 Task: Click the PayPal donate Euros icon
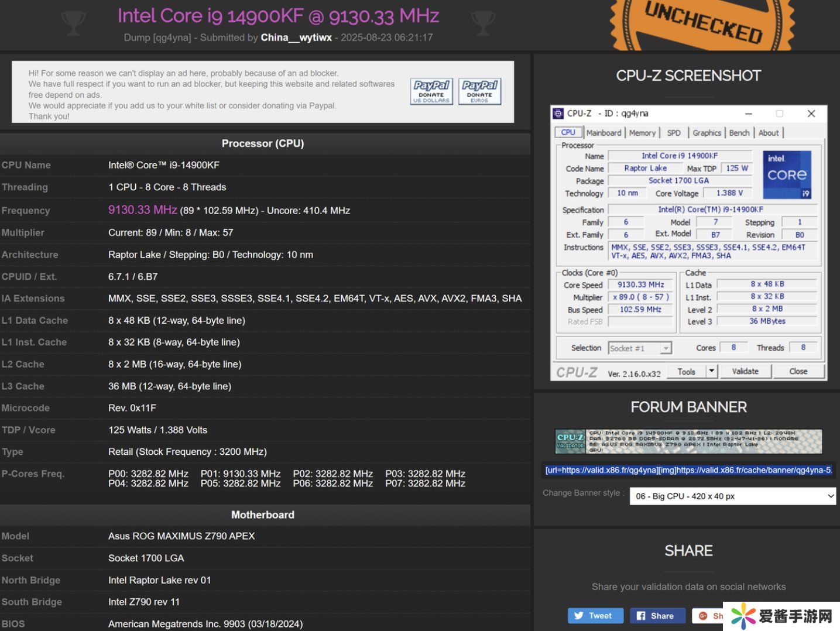coord(479,92)
